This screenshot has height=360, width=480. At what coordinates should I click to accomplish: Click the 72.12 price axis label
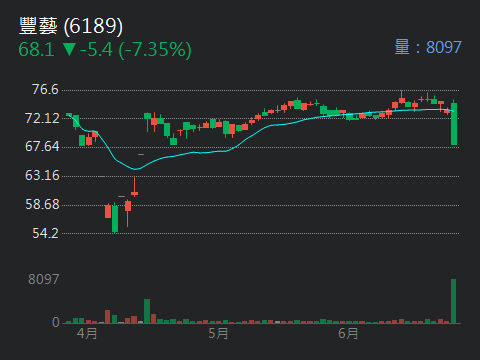42,118
